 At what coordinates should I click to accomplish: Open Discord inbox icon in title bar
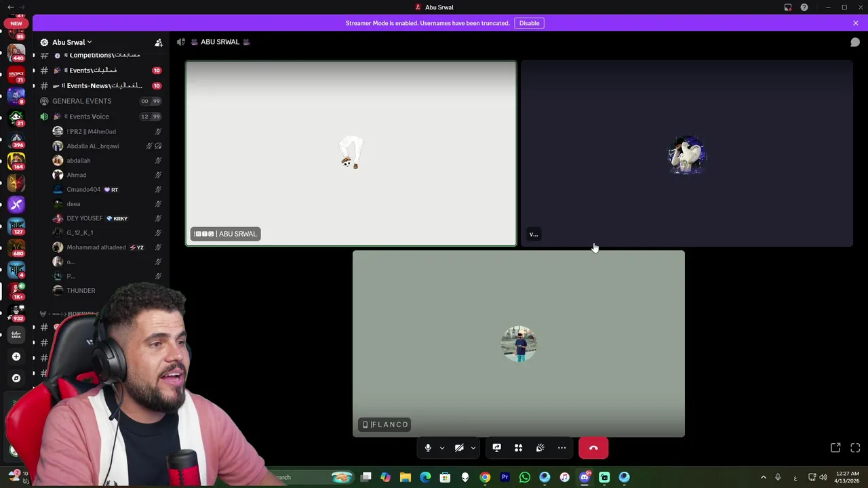tap(788, 7)
